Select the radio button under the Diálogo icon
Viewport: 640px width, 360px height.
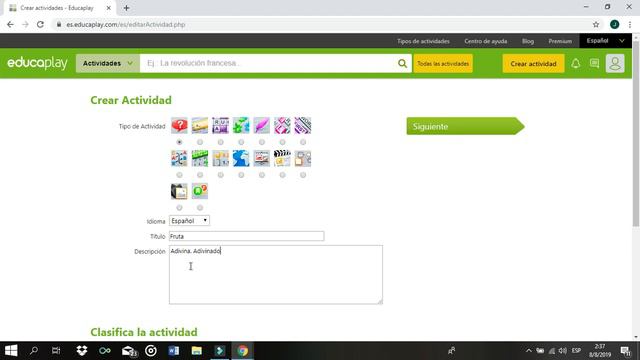pyautogui.click(x=241, y=142)
